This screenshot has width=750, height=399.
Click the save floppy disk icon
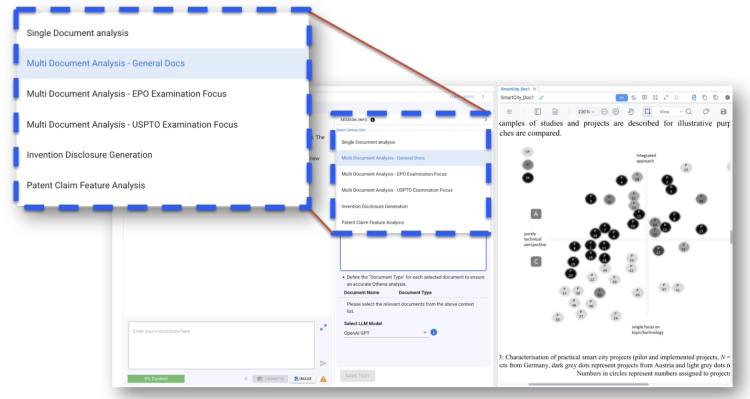click(723, 111)
